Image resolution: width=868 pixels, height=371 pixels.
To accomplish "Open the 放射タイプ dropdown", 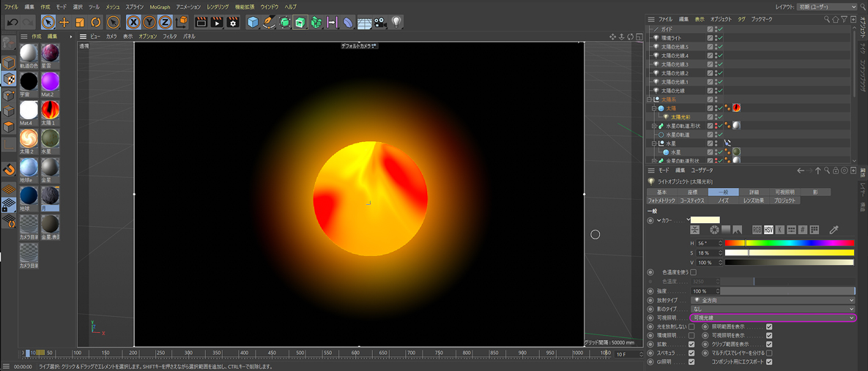I will (x=774, y=300).
